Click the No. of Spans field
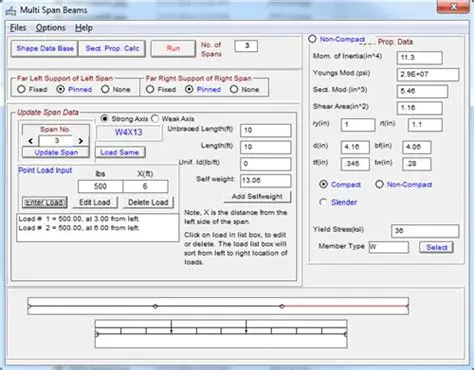The width and height of the screenshot is (474, 370). point(246,46)
